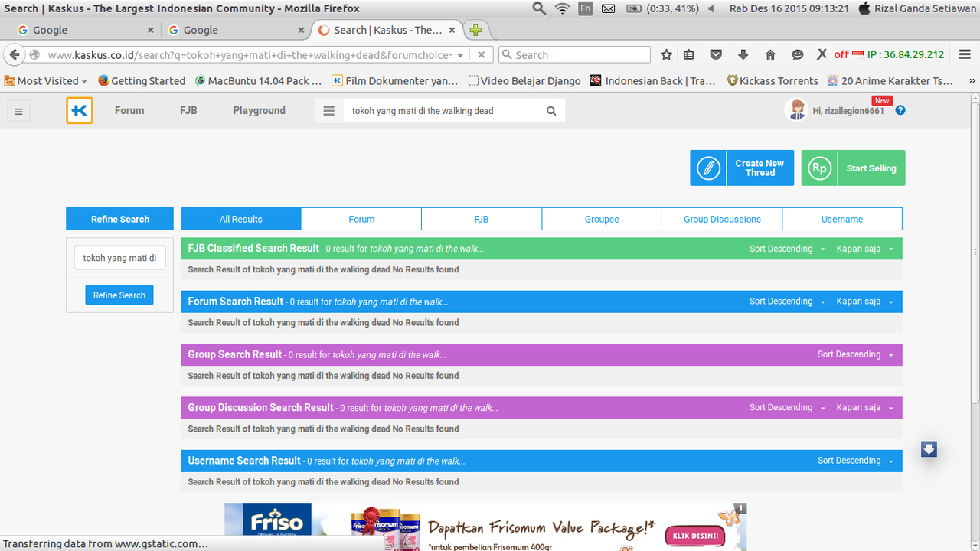
Task: Open the En keyboard layout indicator
Action: (585, 8)
